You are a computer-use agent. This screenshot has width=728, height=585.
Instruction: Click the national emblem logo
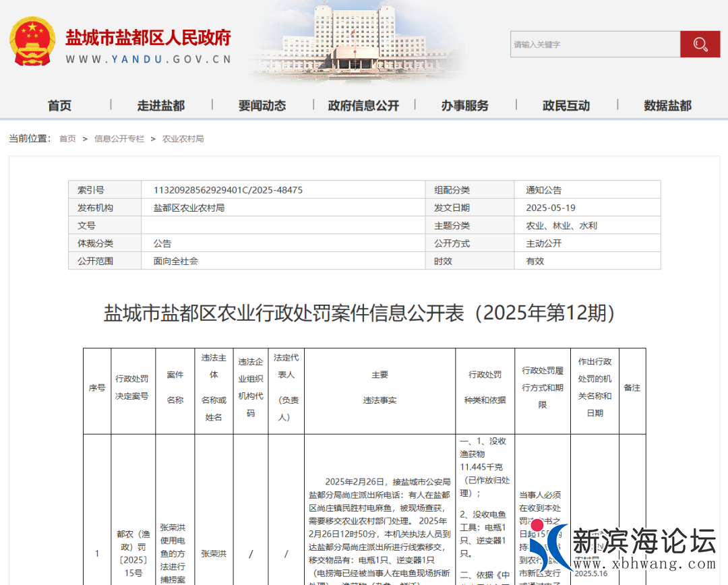(x=32, y=42)
